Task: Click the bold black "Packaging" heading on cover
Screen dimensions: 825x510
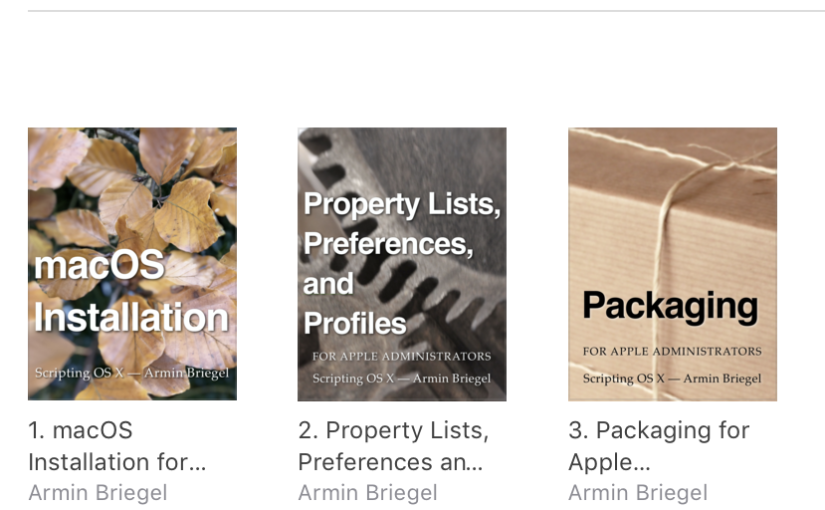Action: tap(670, 307)
